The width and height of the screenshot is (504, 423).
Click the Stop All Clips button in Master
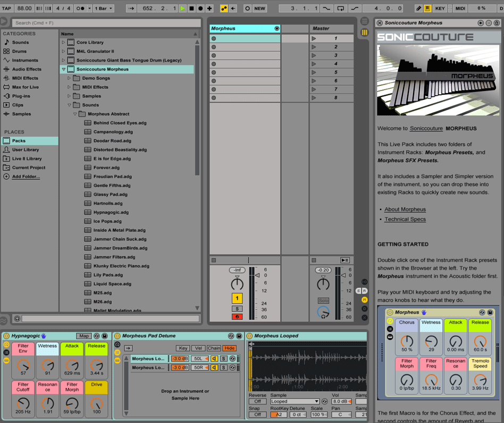[x=314, y=260]
